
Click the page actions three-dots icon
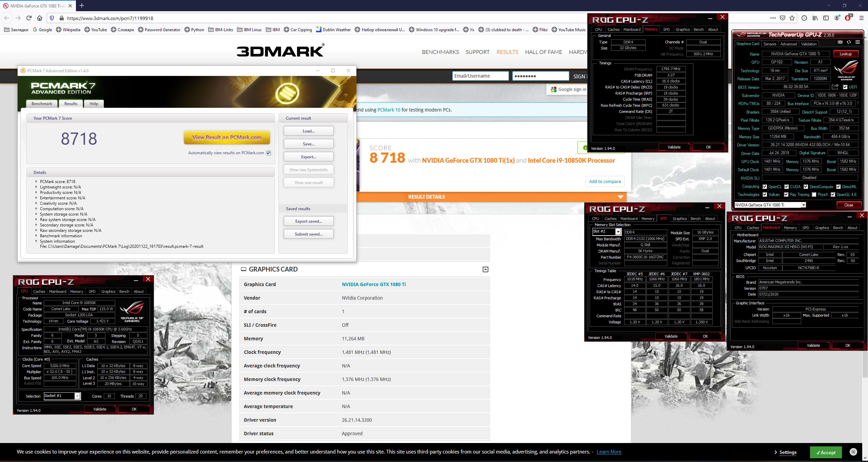coord(773,18)
